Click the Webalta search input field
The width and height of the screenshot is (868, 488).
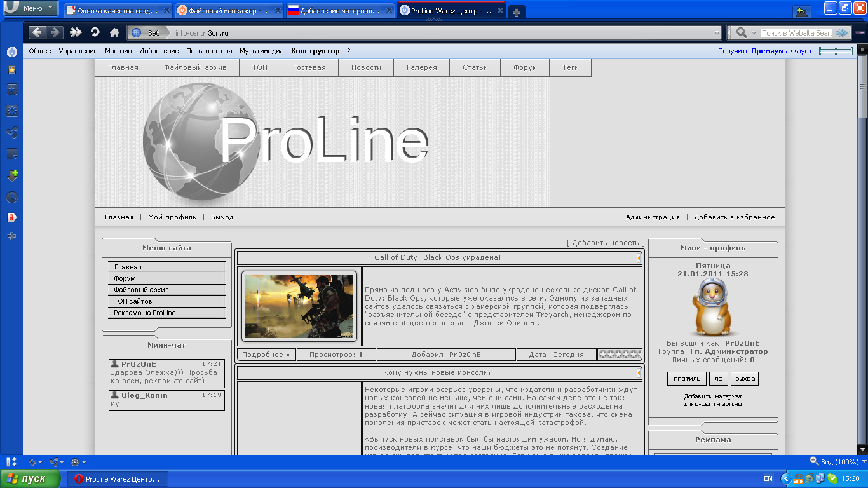(796, 32)
